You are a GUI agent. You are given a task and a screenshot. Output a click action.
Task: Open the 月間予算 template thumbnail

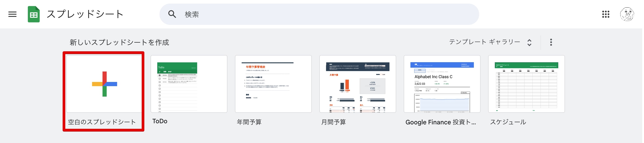[358, 84]
